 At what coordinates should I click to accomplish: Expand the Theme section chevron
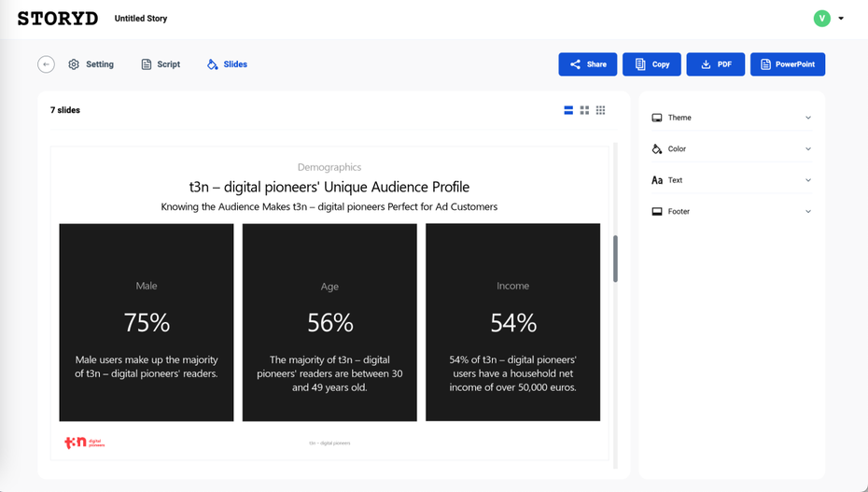pyautogui.click(x=808, y=118)
